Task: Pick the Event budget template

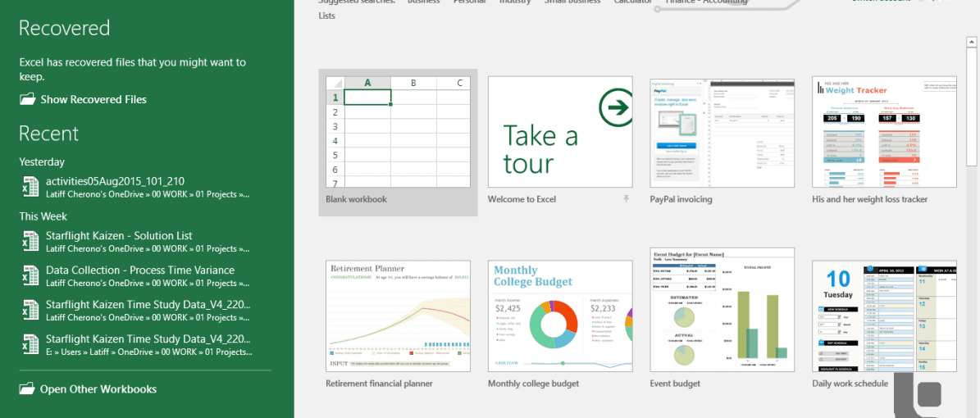Action: tap(722, 309)
